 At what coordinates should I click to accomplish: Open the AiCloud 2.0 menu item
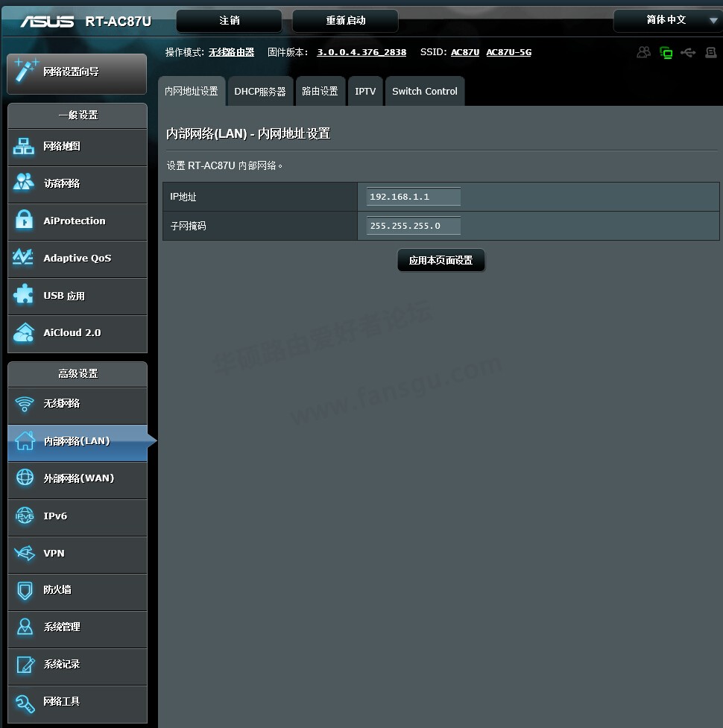[x=78, y=333]
